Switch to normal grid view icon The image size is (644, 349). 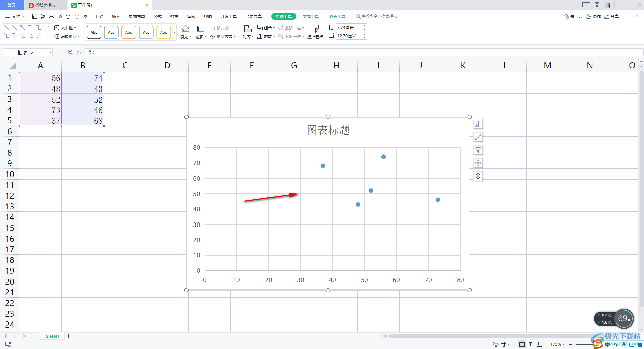(522, 344)
